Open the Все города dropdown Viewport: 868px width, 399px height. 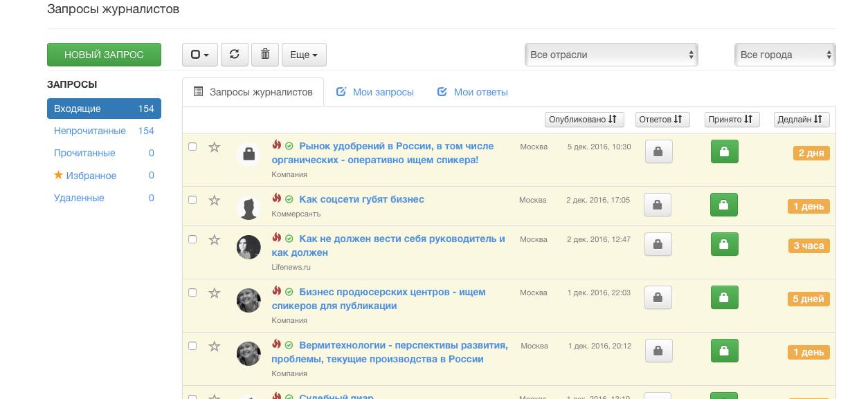[784, 54]
